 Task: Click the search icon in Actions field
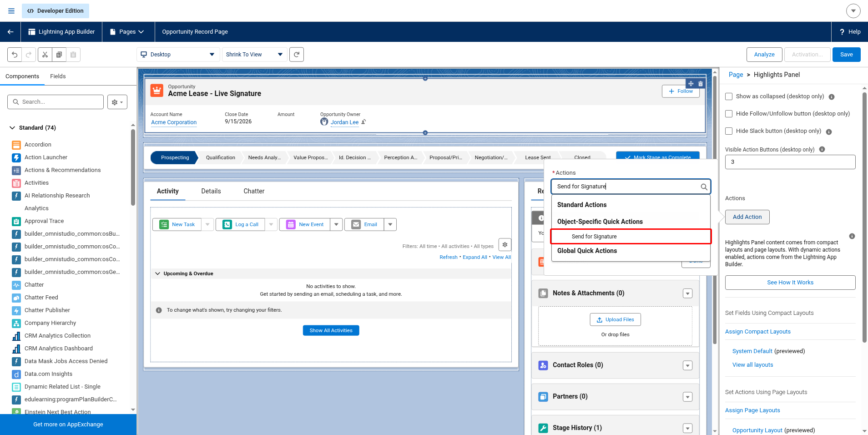click(x=704, y=187)
